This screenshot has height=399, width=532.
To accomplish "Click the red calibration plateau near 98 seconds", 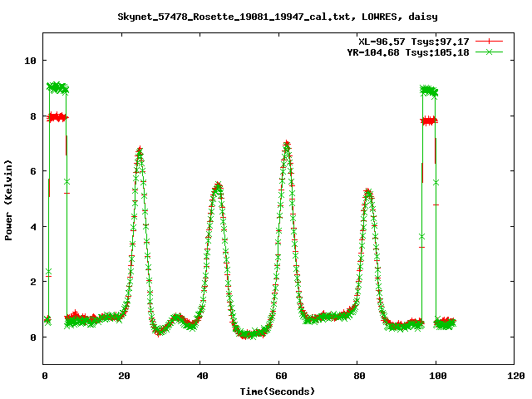I will 429,121.
